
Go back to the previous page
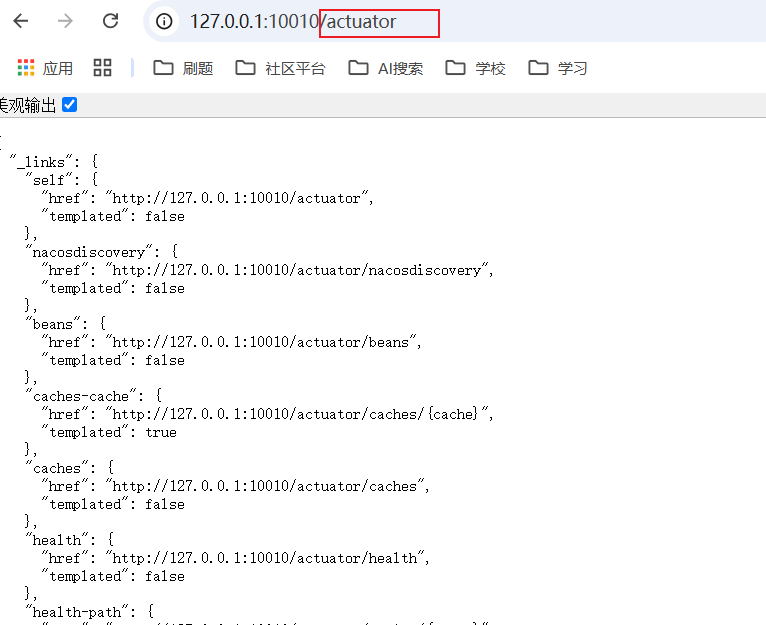point(21,21)
